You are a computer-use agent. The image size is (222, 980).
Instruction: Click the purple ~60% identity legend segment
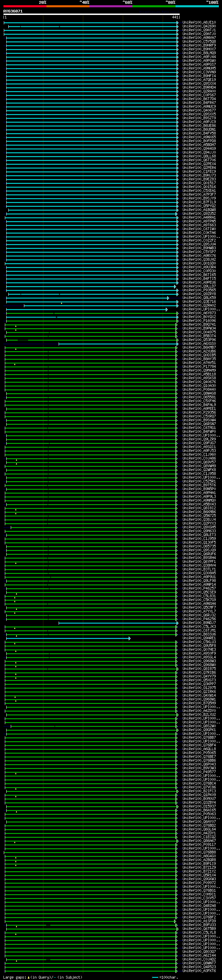pyautogui.click(x=111, y=6)
